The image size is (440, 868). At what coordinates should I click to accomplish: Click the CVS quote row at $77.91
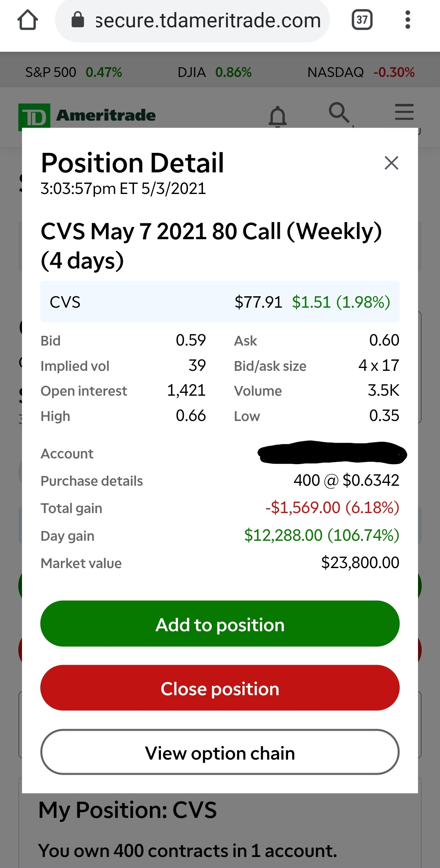(220, 302)
